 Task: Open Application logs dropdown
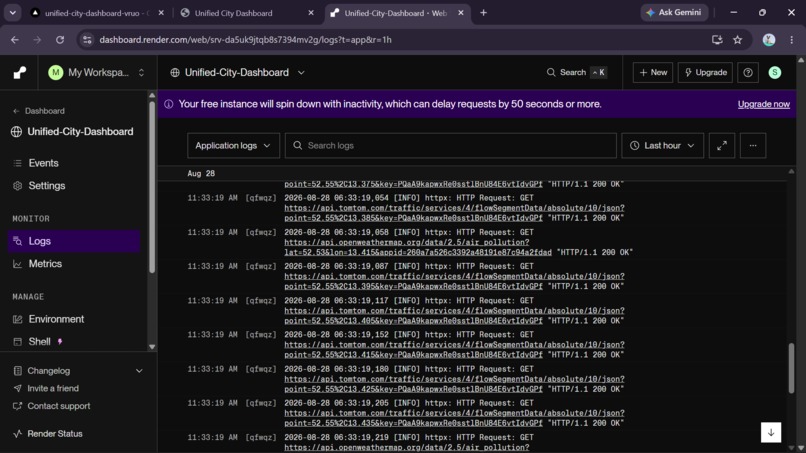coord(233,146)
